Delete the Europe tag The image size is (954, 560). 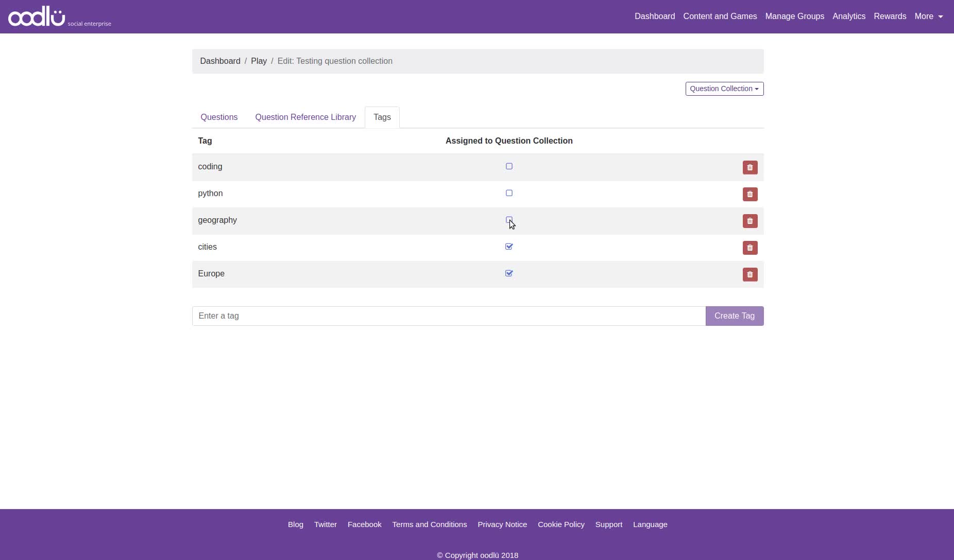[x=749, y=274]
